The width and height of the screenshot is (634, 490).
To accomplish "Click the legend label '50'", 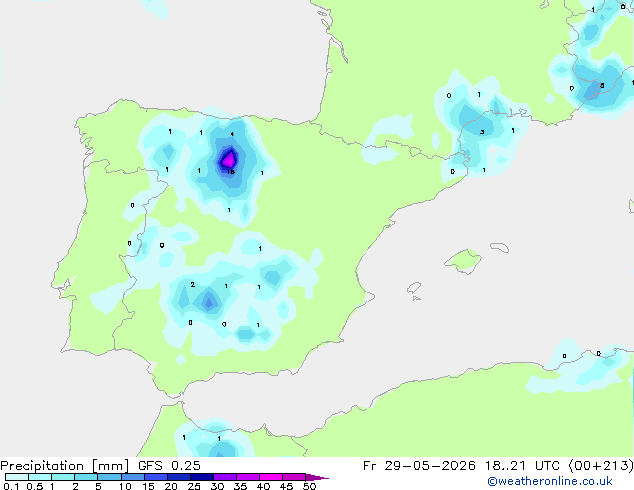I will (309, 486).
